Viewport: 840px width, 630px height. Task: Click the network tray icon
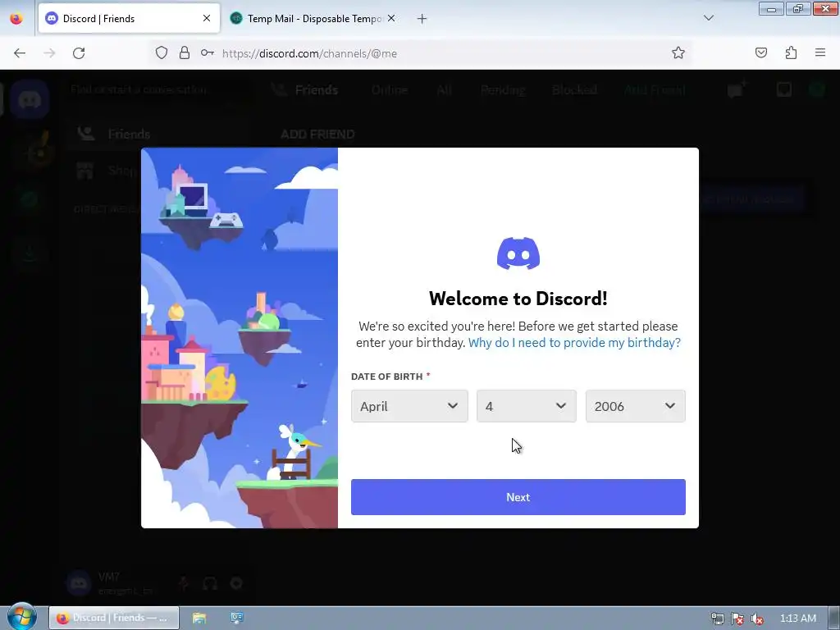coord(718,619)
